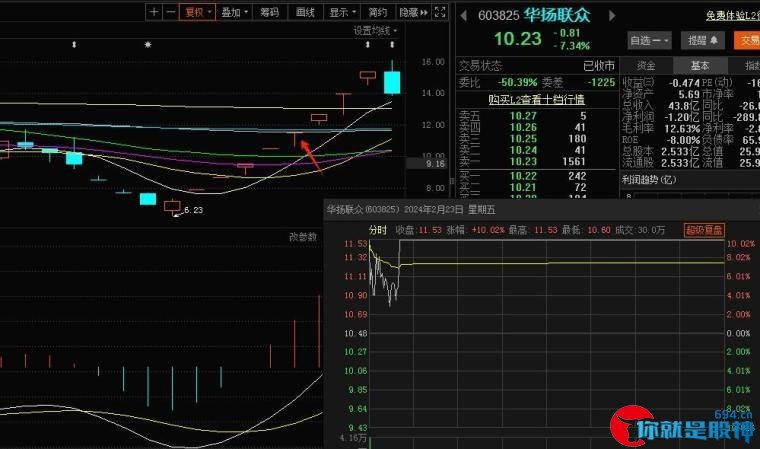
Task: Go to previous stock with left arrow
Action: 463,16
